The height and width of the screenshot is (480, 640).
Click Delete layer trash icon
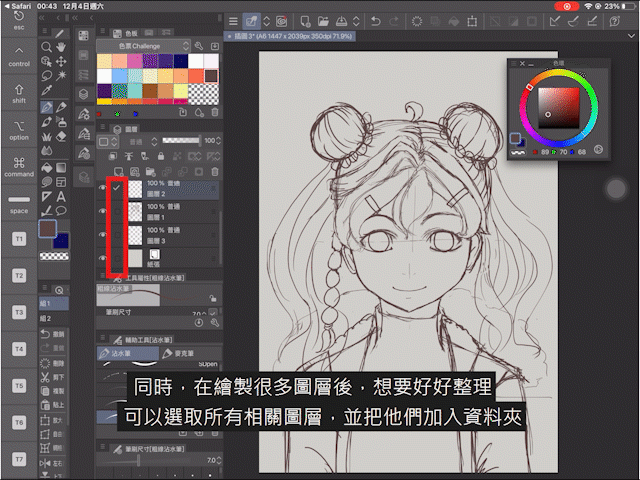tap(215, 171)
